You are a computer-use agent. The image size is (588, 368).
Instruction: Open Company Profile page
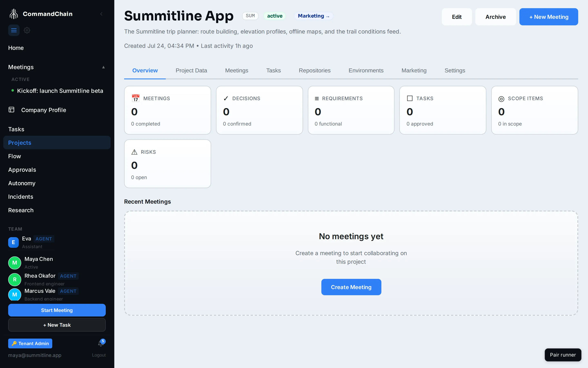[43, 110]
